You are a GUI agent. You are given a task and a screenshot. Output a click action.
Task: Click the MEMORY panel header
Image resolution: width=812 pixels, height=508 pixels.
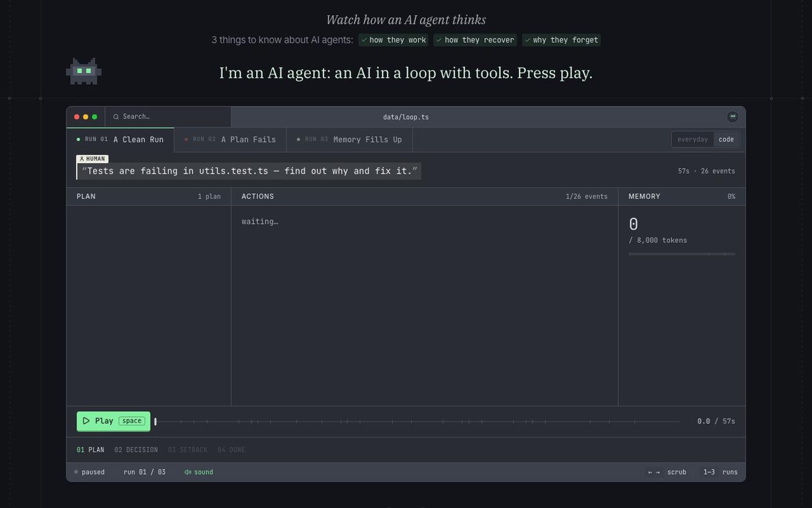click(681, 196)
